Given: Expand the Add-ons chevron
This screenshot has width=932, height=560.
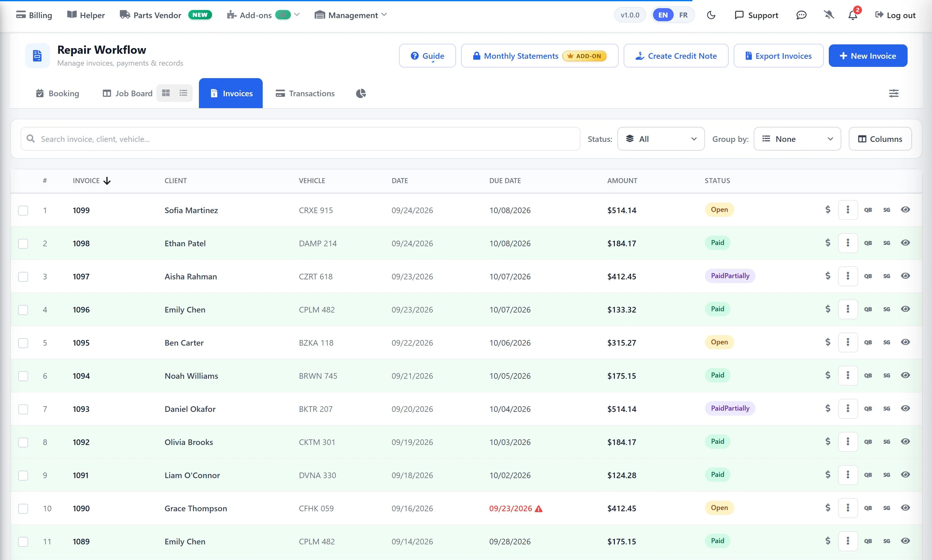Looking at the screenshot, I should 297,15.
